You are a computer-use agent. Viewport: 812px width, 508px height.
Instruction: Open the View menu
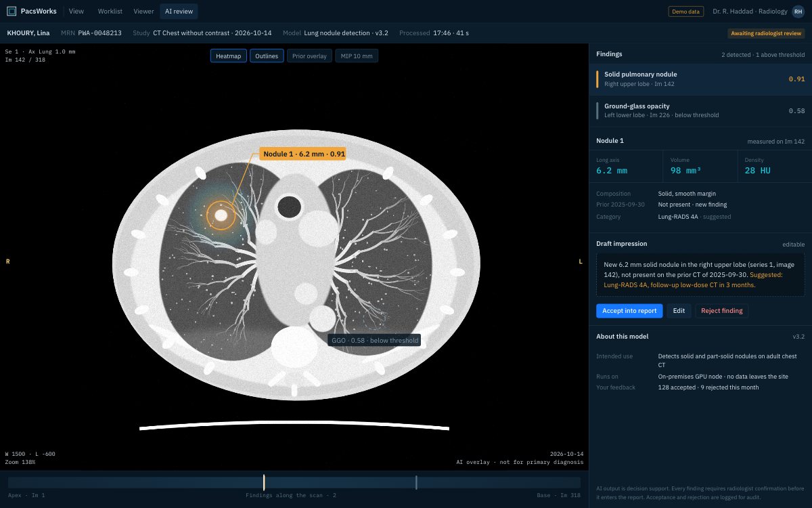[x=76, y=11]
